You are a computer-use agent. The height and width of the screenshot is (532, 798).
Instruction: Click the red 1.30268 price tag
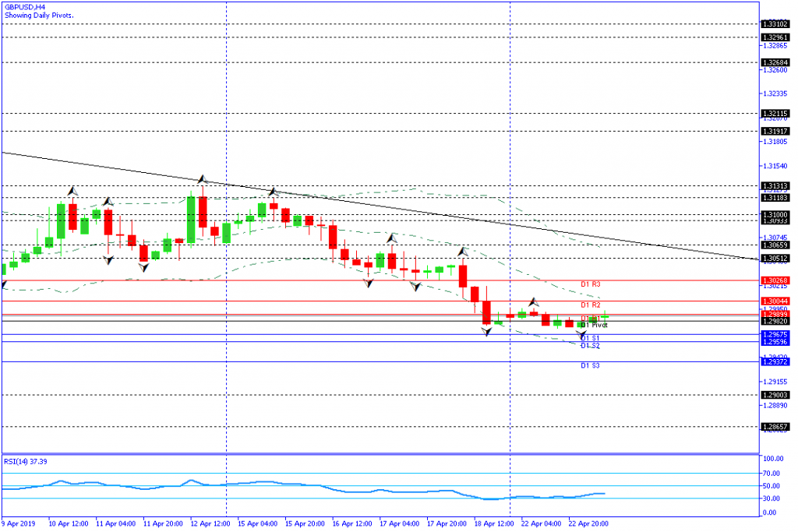[776, 280]
